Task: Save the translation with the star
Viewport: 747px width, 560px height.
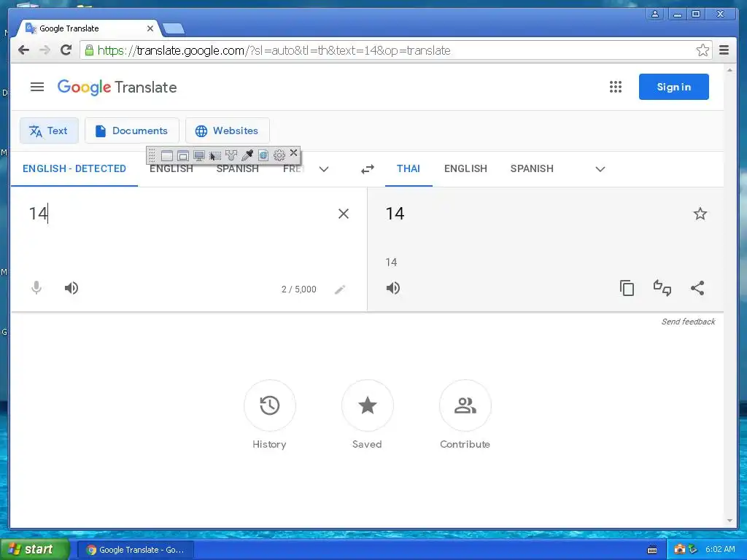Action: pos(700,214)
